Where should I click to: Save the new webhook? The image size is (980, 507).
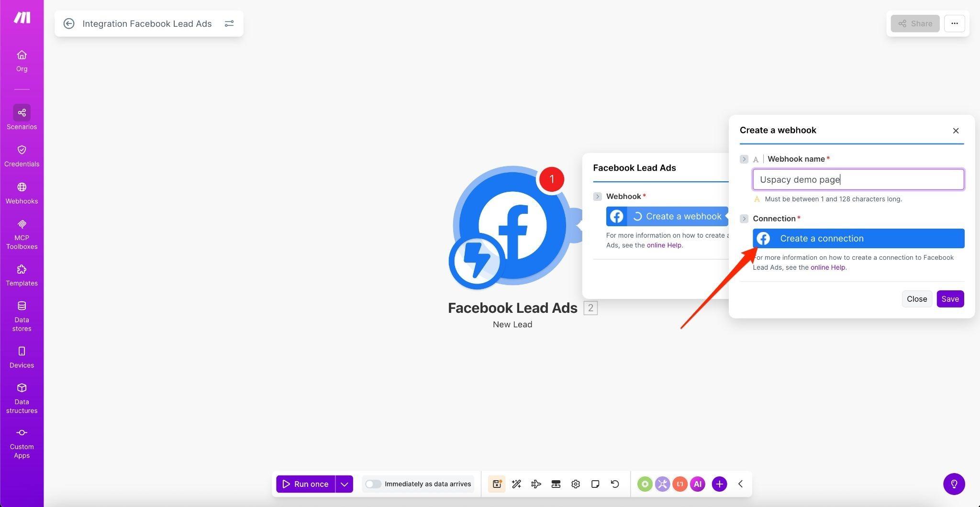pos(950,299)
